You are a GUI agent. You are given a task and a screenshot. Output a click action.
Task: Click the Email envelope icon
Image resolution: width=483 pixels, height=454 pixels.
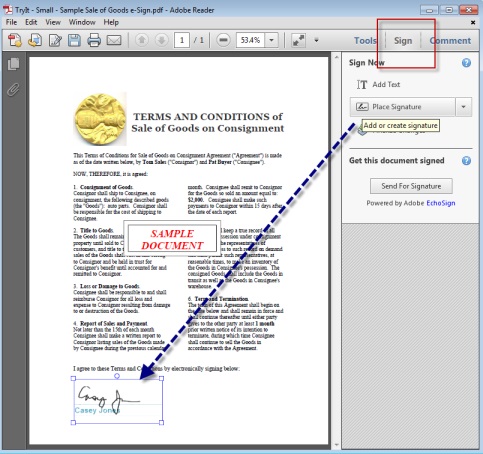pos(114,40)
